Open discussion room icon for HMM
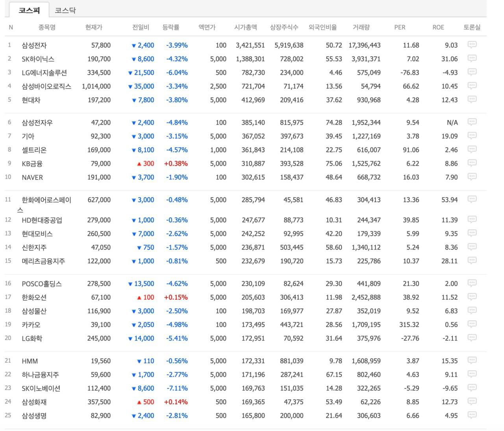 coord(472,360)
